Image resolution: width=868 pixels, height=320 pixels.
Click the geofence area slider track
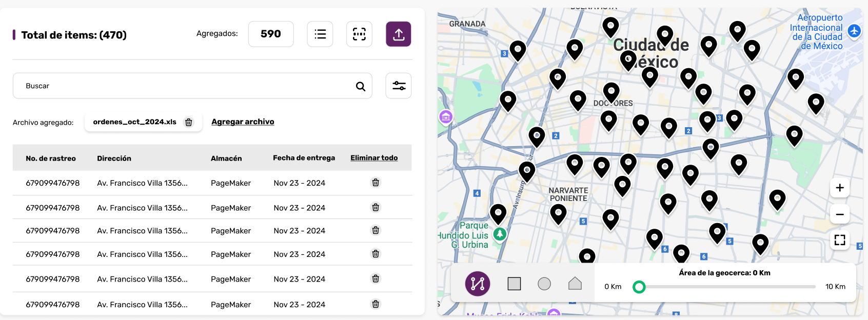pyautogui.click(x=727, y=287)
